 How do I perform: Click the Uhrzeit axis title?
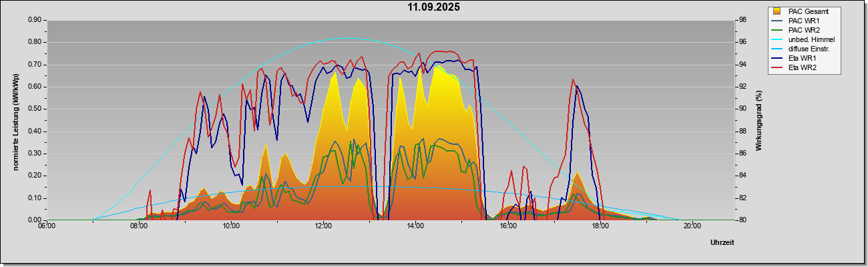coord(722,242)
